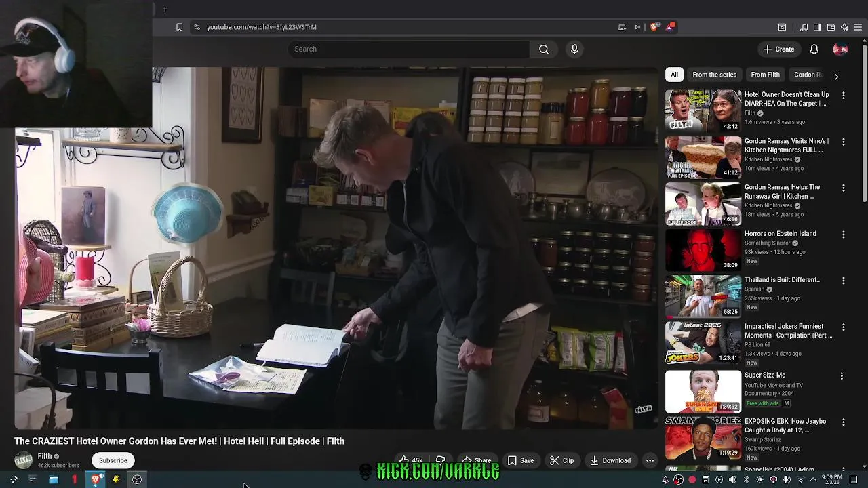Open Windows Start button on taskbar
This screenshot has height=488, width=868.
tap(13, 479)
